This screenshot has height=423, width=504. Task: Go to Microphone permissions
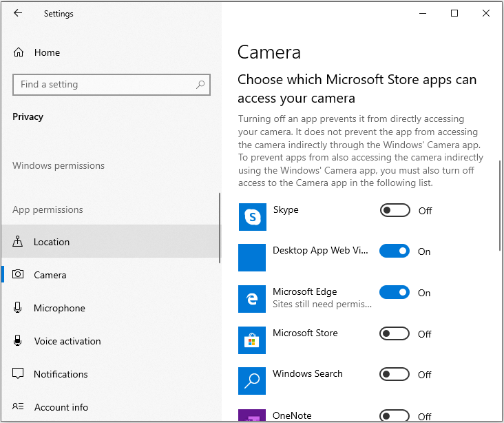pos(111,307)
